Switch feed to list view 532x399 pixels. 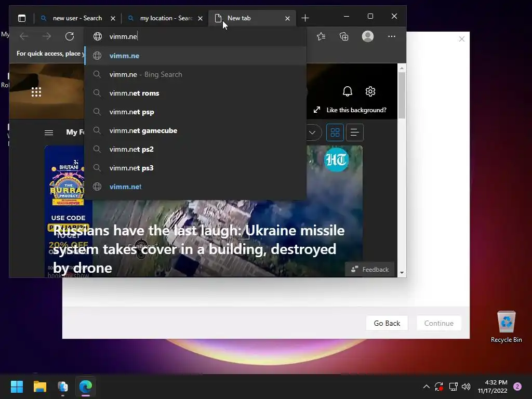(x=354, y=132)
